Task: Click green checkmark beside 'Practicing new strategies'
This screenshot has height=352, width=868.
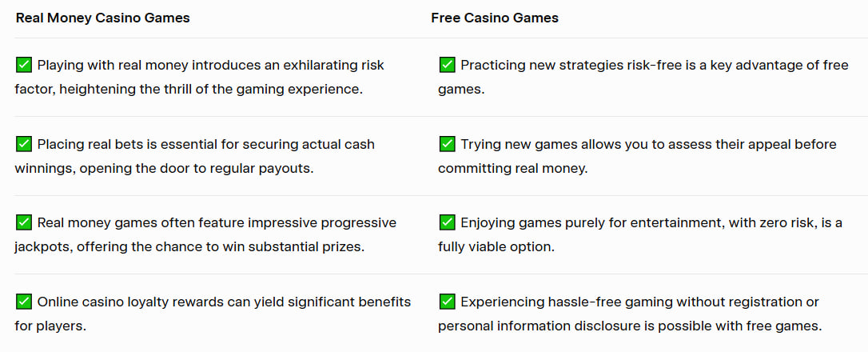Action: coord(448,65)
